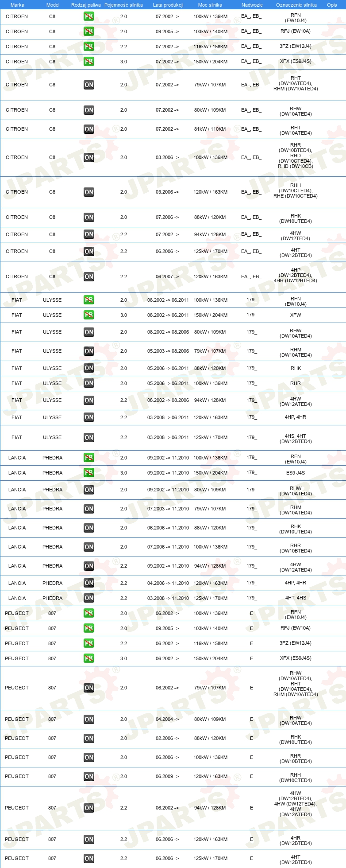The image size is (346, 868).
Task: Click the Oznaczenie silnika column header
Action: point(296,5)
